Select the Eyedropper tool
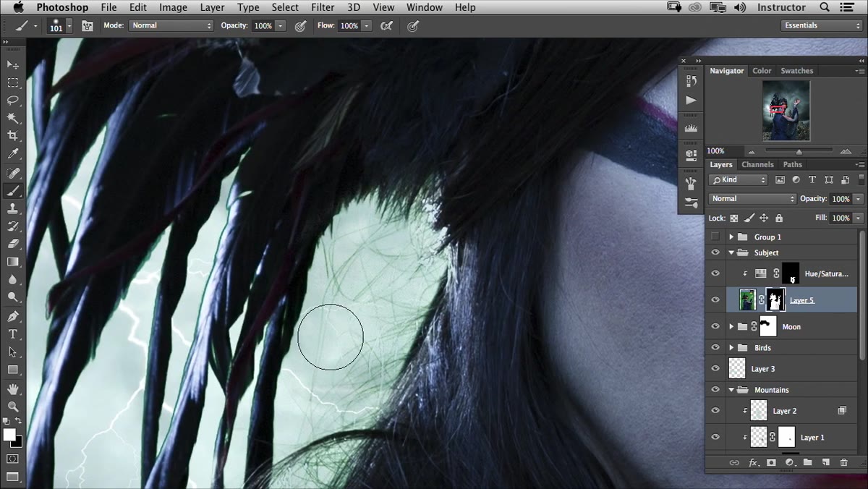Viewport: 868px width, 489px height. pos(13,153)
